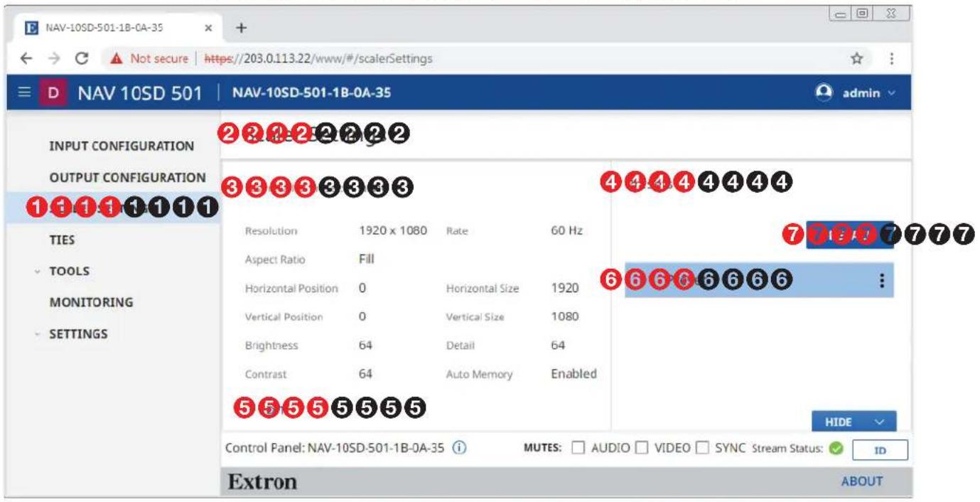
Task: Open the preset row three-dot options menu
Action: click(882, 281)
